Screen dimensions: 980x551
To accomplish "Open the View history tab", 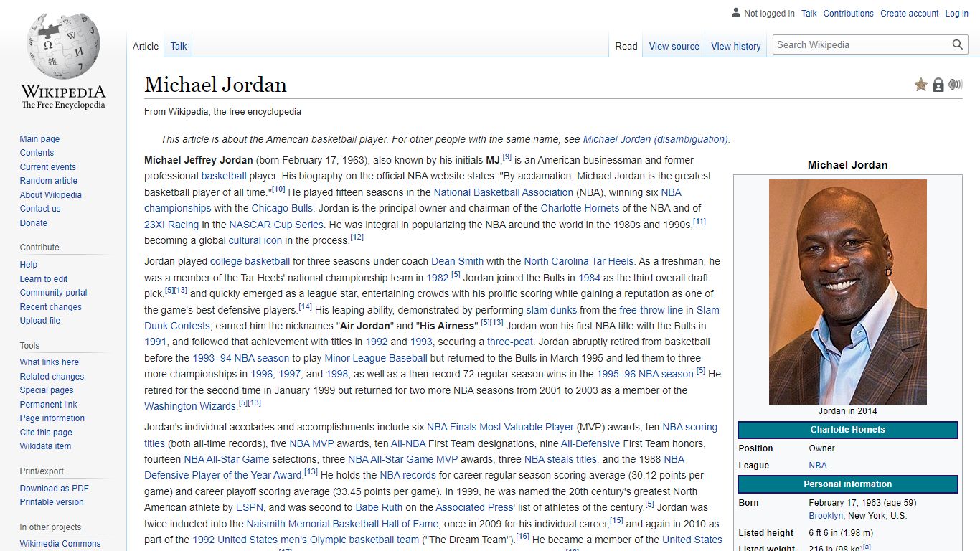I will coord(736,46).
